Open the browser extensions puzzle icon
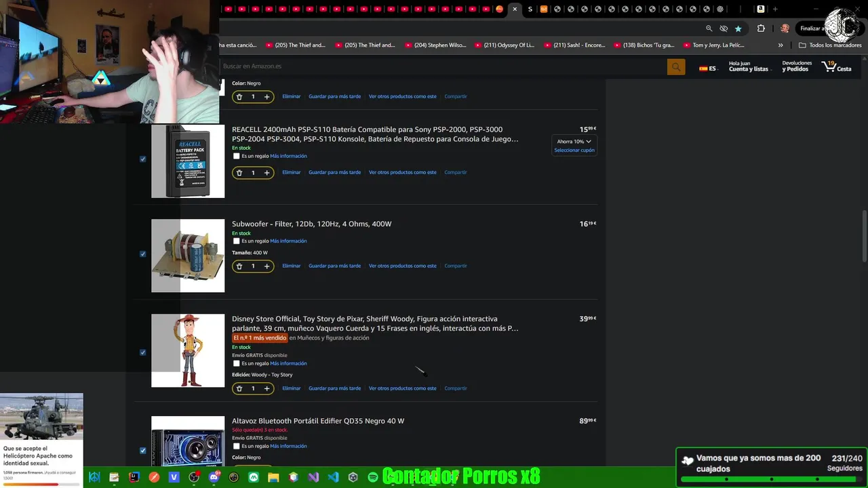 [761, 28]
